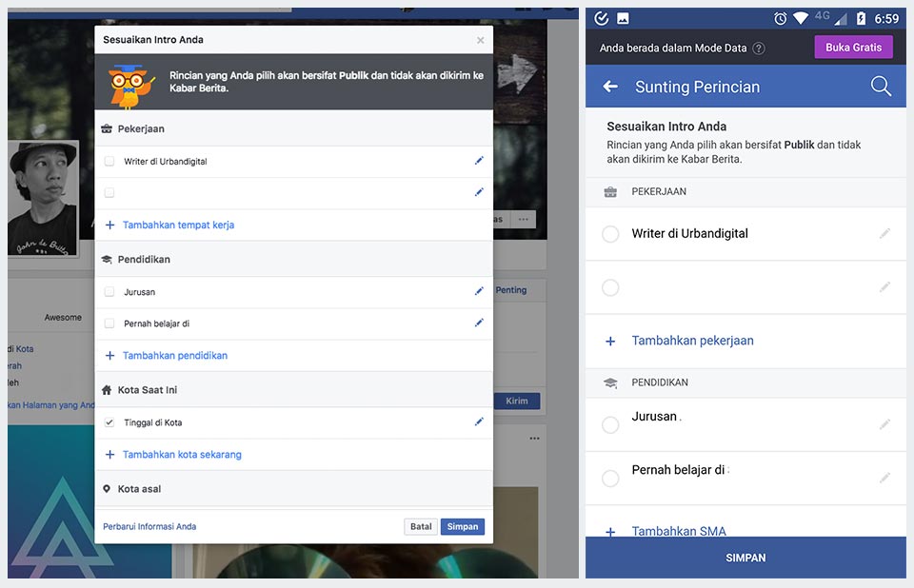Select Pernah belajar di radio on mobile

point(610,479)
